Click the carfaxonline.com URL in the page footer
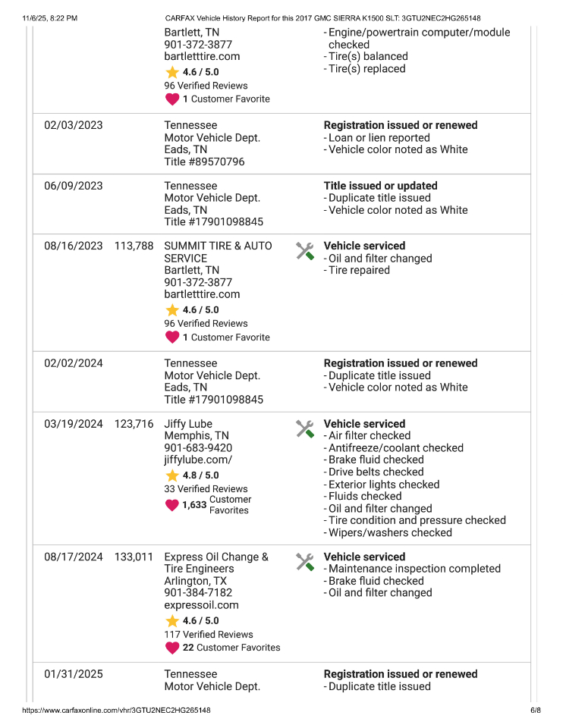The height and width of the screenshot is (728, 563). (x=116, y=711)
